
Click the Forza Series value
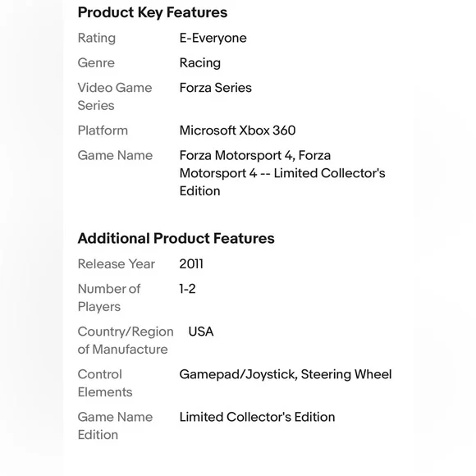click(215, 88)
